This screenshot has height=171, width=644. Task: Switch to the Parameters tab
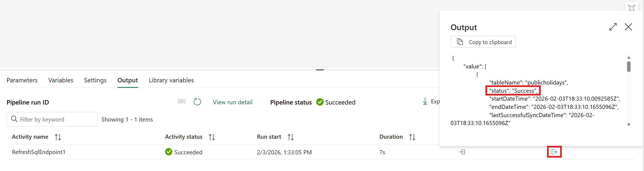22,80
